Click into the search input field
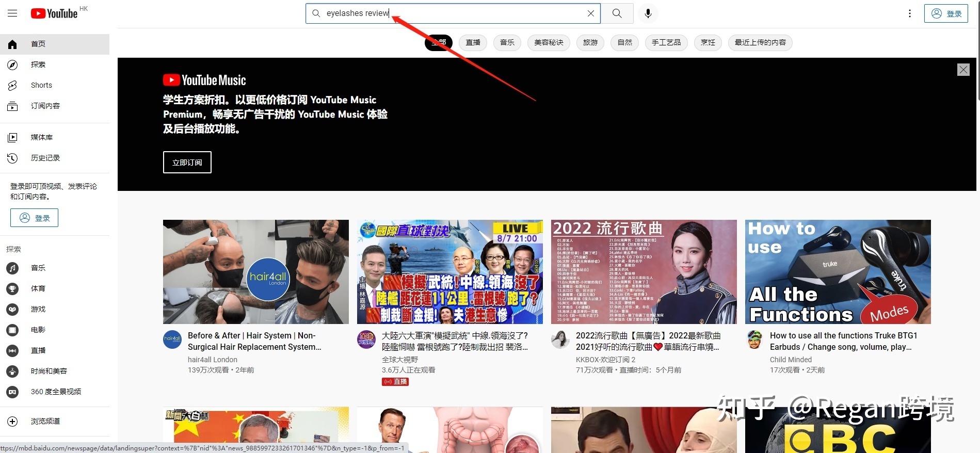 pyautogui.click(x=453, y=13)
